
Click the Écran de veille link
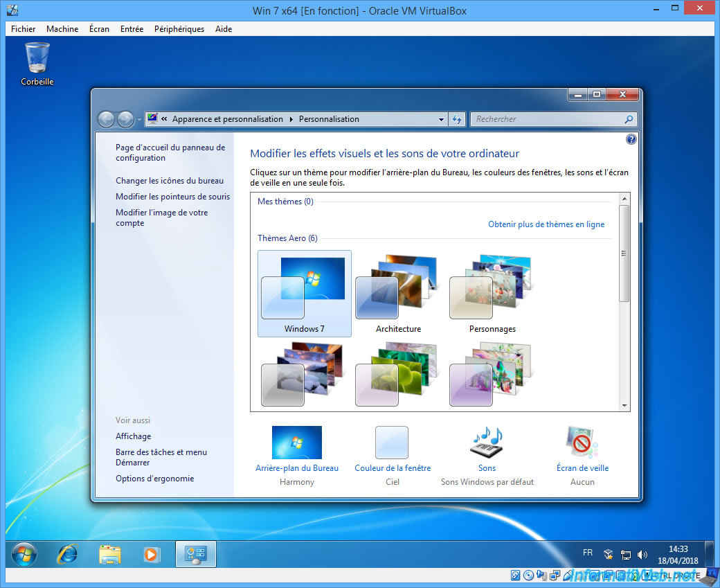point(582,468)
